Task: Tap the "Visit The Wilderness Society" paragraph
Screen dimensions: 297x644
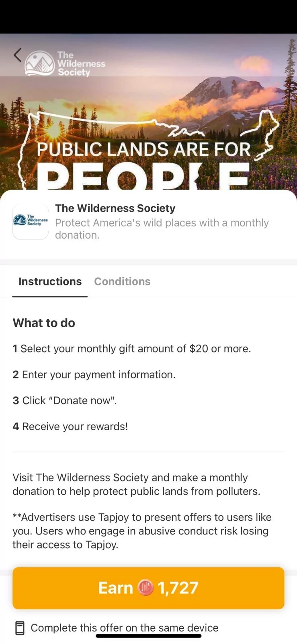Action: tap(136, 484)
